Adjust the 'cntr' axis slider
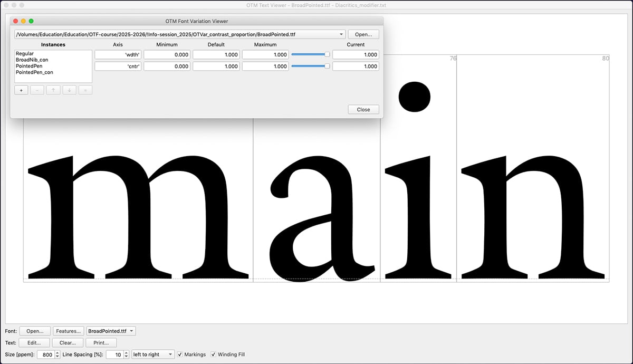This screenshot has height=364, width=633. click(311, 66)
